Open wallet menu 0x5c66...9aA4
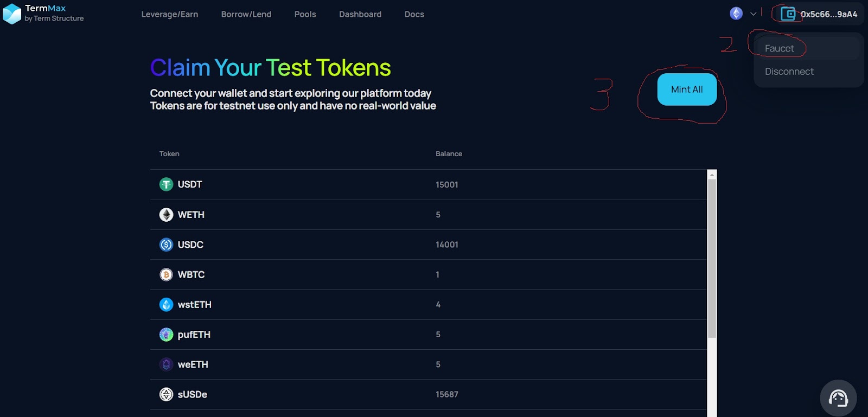The image size is (868, 417). (x=819, y=14)
